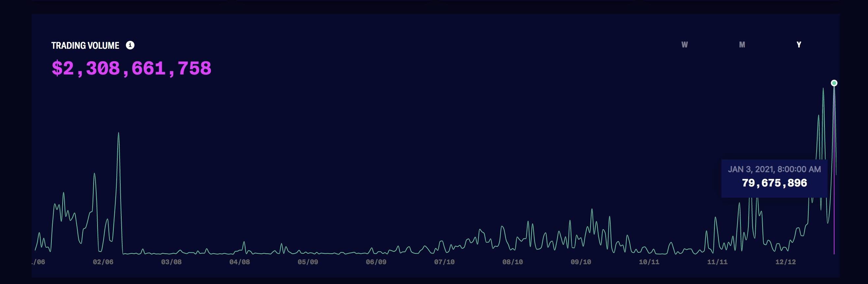Click the 06/09 axis date label
868x284 pixels.
376,262
